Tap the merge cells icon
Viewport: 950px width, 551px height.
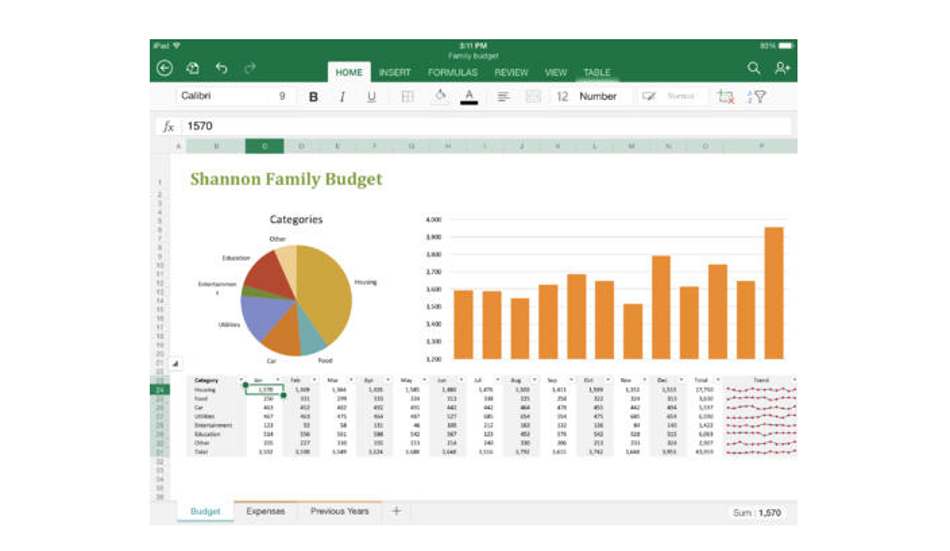point(533,96)
